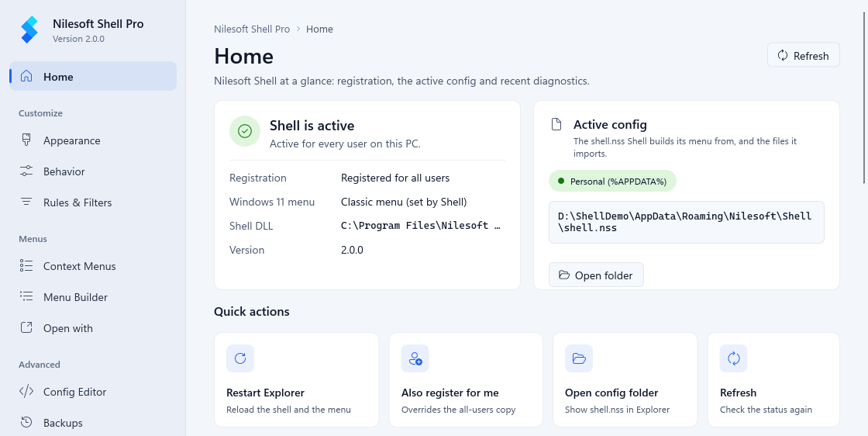Click Nilesoft Shell Pro breadcrumb link
This screenshot has height=436, width=868.
(252, 29)
